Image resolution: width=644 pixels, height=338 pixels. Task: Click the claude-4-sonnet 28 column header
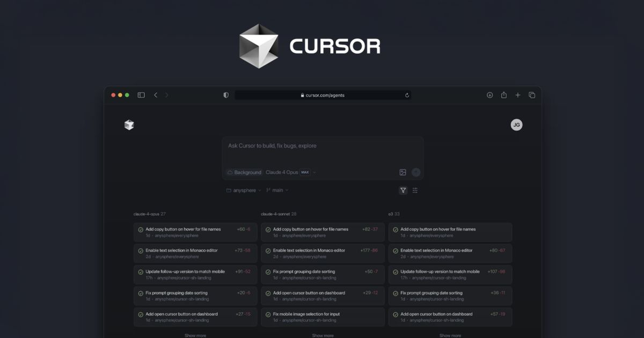(x=279, y=214)
